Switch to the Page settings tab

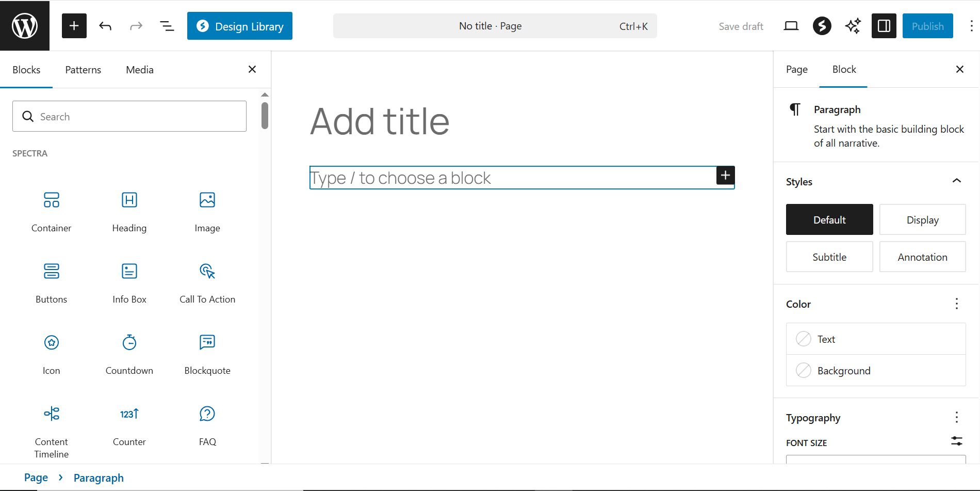[x=797, y=69]
